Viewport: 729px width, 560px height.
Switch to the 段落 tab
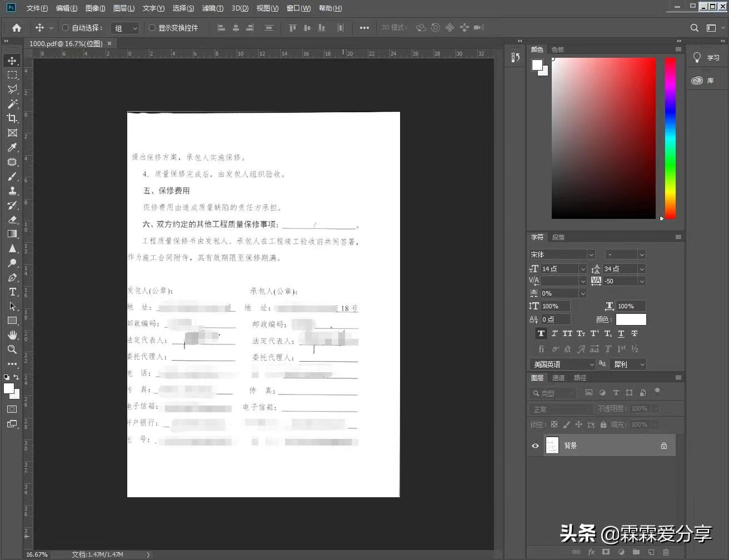tap(558, 237)
